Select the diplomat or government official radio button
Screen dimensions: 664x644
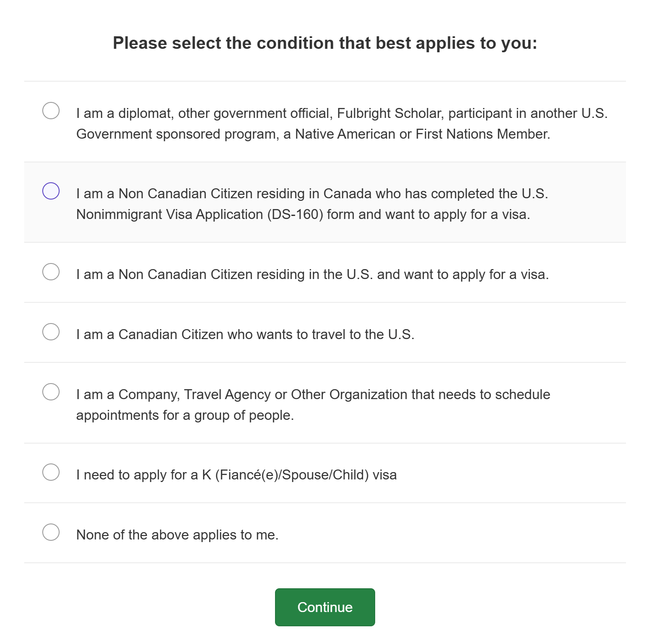(51, 111)
